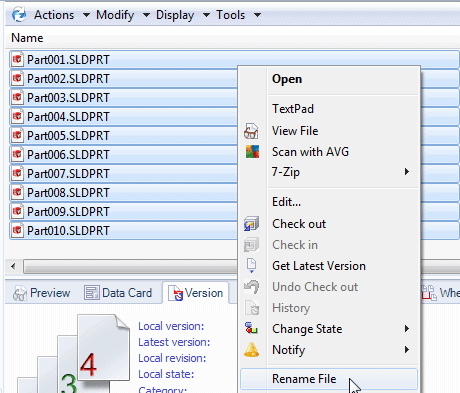Click the refresh globe icon in toolbar
This screenshot has height=393, width=460.
19,15
